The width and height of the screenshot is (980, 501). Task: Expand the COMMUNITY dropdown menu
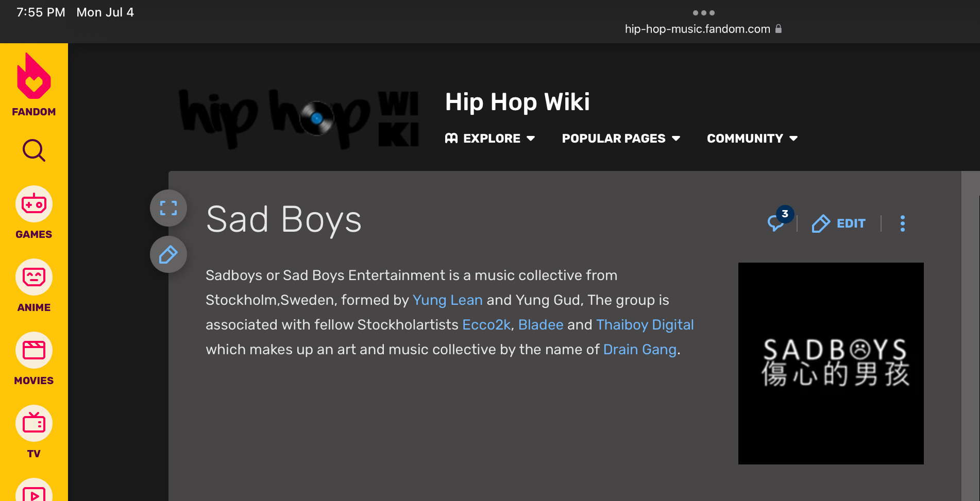click(x=752, y=139)
